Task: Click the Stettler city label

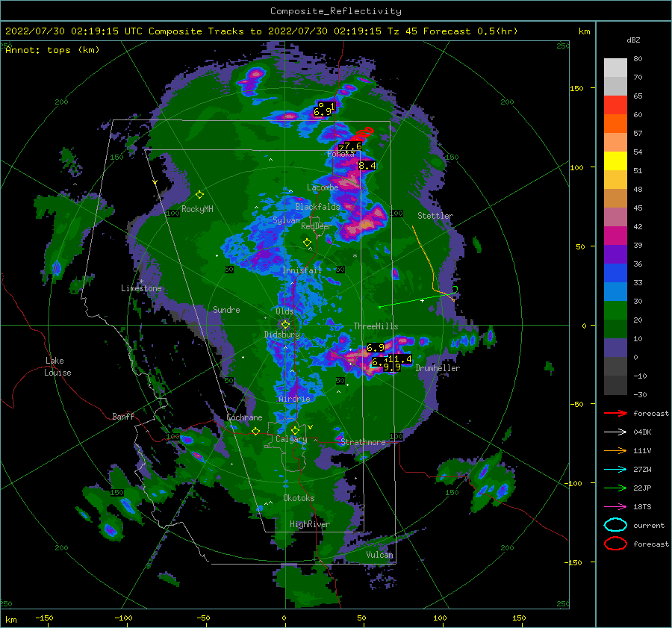Action: 435,216
